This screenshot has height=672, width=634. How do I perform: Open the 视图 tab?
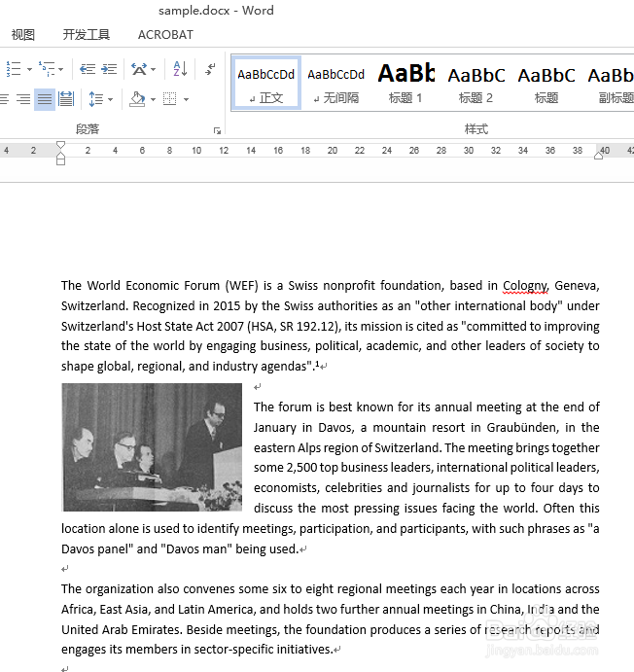[x=22, y=34]
